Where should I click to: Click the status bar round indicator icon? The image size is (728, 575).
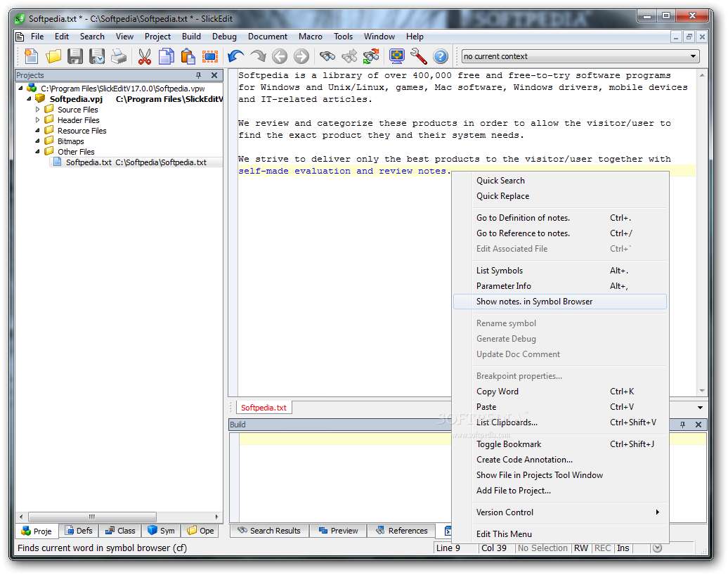pyautogui.click(x=657, y=548)
